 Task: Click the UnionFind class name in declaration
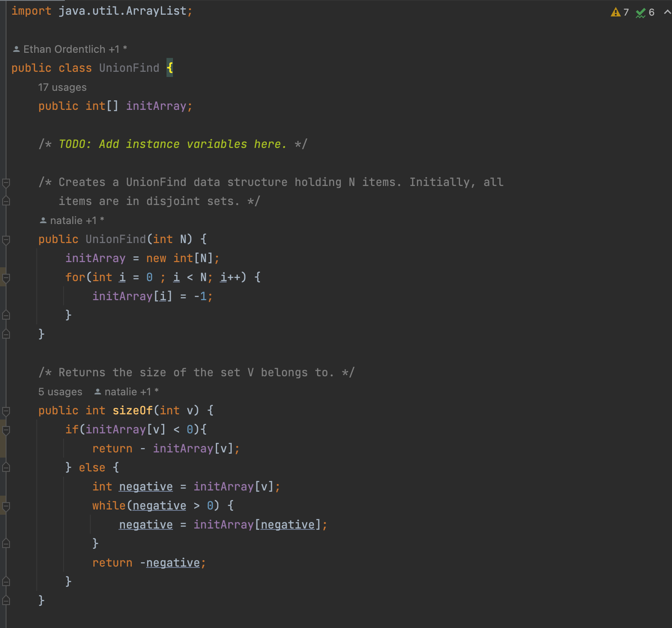pos(129,68)
